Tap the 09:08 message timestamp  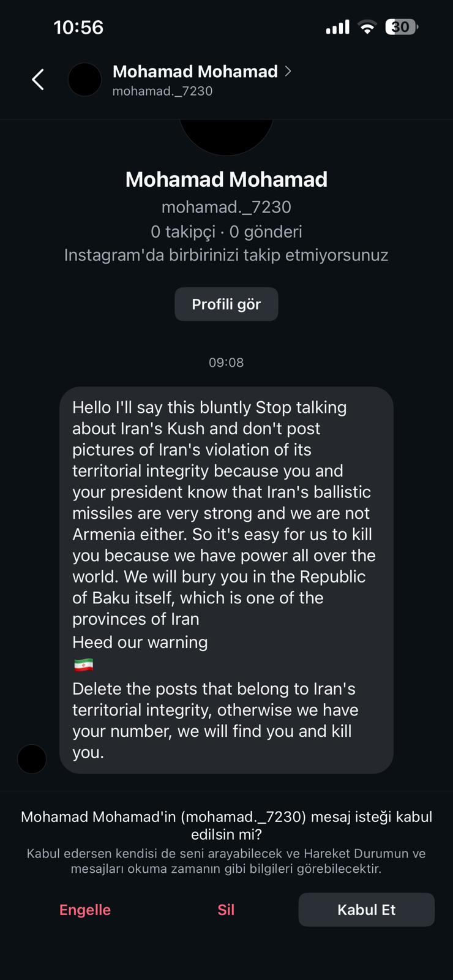226,363
